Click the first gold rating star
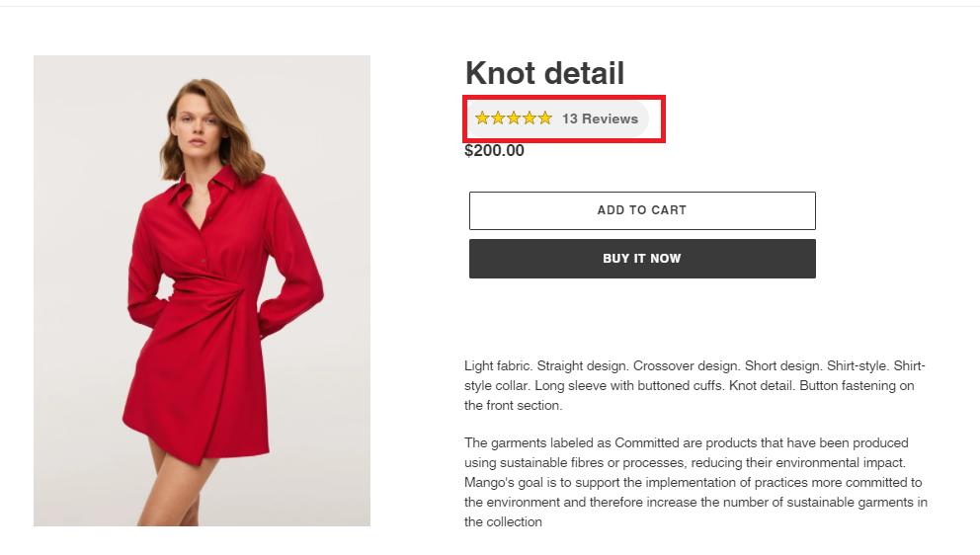The width and height of the screenshot is (980, 555). coord(482,119)
